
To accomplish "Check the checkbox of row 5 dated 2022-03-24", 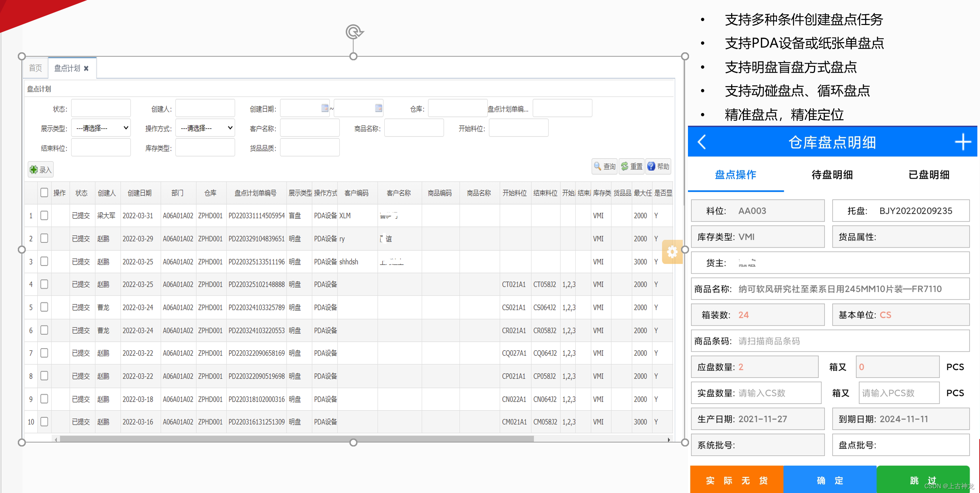I will click(x=44, y=307).
